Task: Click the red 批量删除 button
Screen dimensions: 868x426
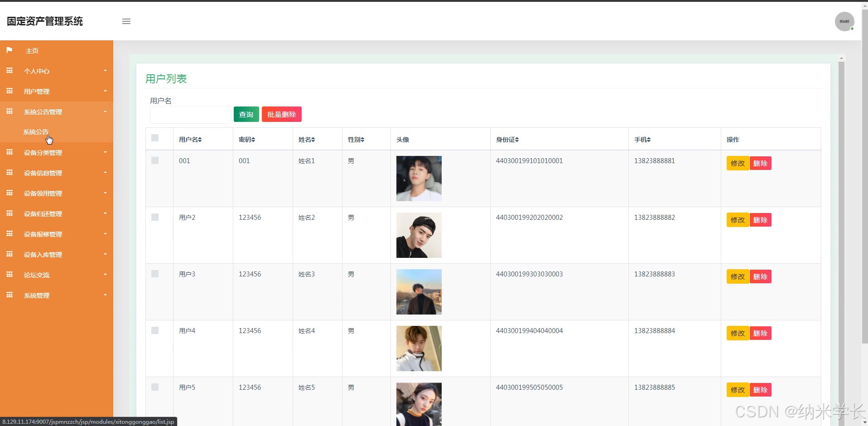Action: point(282,114)
